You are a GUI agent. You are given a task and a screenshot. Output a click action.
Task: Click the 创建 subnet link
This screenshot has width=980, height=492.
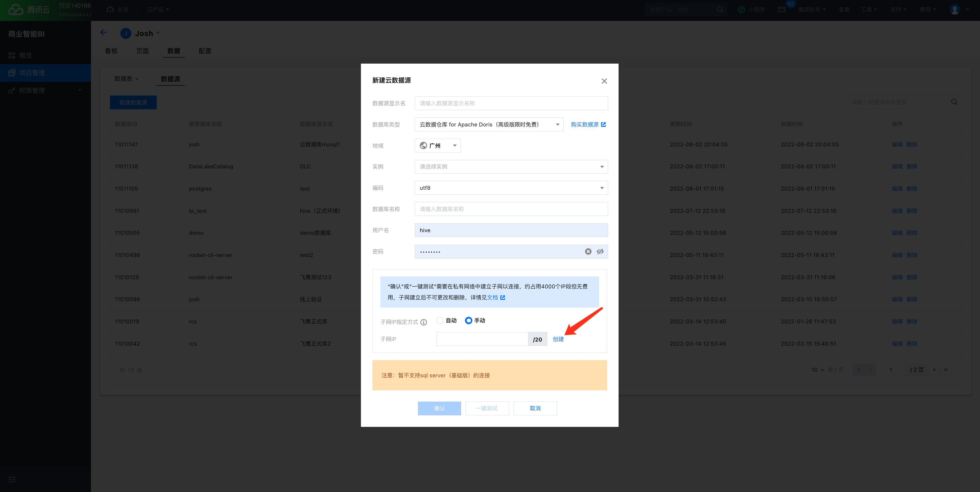click(x=558, y=339)
